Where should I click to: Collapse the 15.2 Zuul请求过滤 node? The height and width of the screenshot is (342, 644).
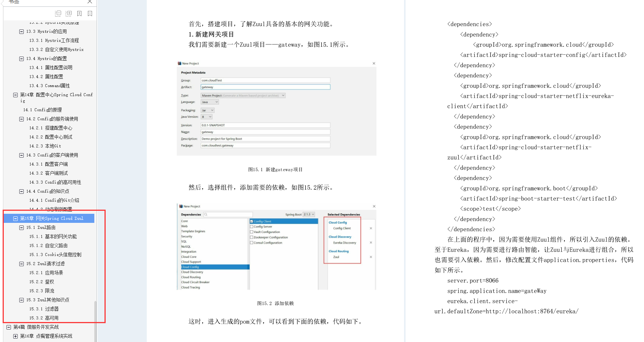tap(22, 264)
